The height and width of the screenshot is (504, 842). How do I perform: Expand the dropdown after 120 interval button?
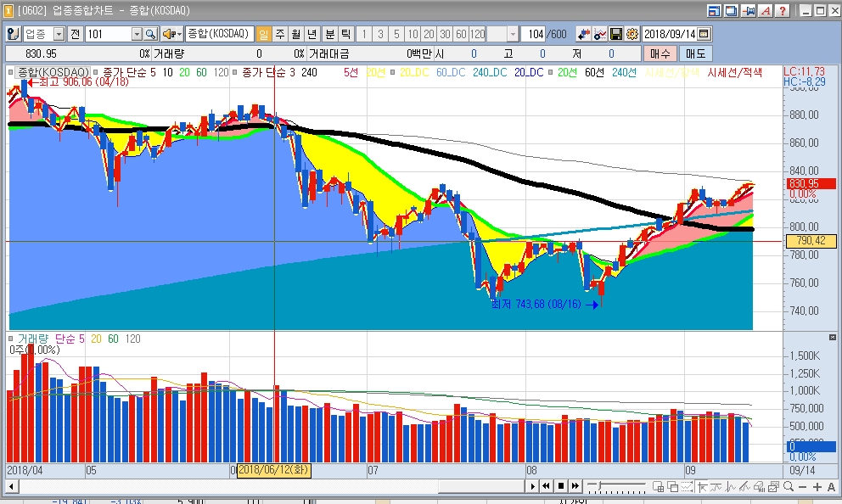coord(513,34)
